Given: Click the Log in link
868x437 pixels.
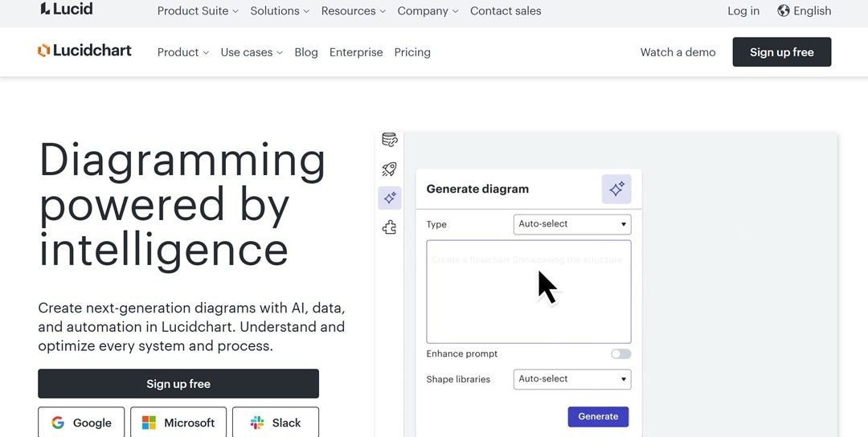Looking at the screenshot, I should point(743,10).
